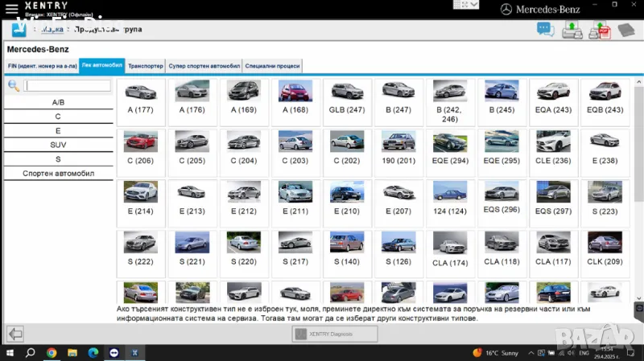Select the SUV category filter
This screenshot has width=644, height=361.
pyautogui.click(x=58, y=145)
